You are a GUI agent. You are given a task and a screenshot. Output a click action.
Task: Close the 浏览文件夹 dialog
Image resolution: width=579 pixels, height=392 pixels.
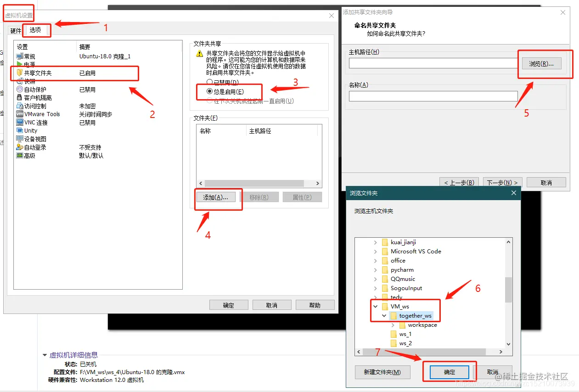pyautogui.click(x=514, y=193)
